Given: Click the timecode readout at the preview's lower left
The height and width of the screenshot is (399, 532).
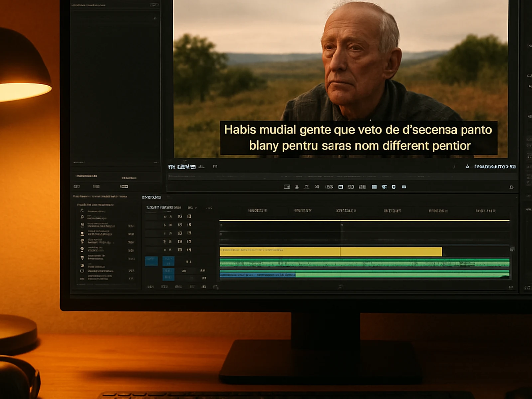Looking at the screenshot, I should (182, 167).
